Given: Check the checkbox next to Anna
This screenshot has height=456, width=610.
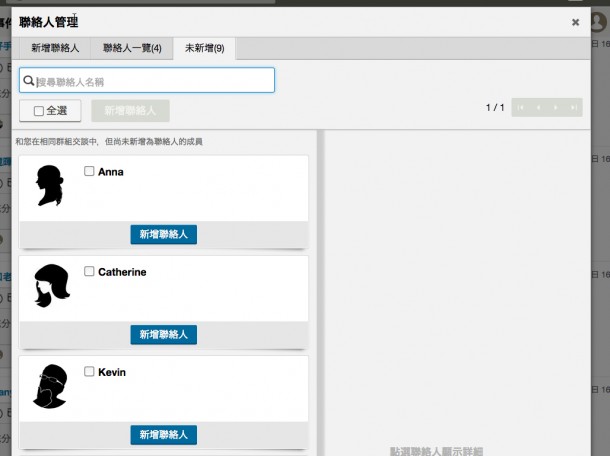Looking at the screenshot, I should click(89, 171).
